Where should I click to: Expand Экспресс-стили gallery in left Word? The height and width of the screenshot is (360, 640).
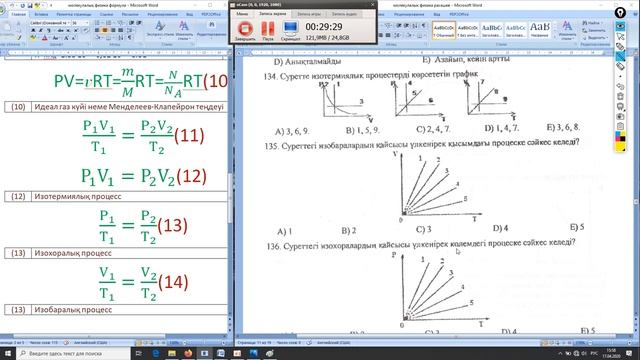click(x=160, y=30)
